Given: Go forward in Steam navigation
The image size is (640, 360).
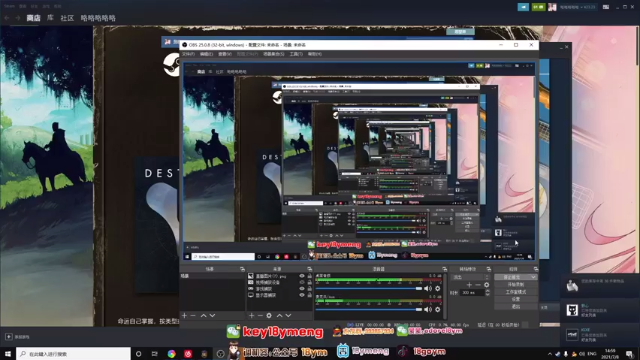Looking at the screenshot, I should pyautogui.click(x=18, y=18).
